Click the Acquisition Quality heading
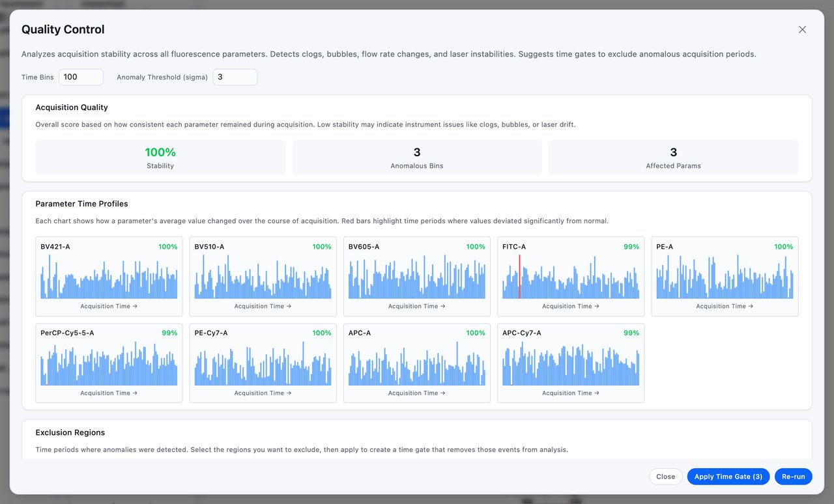Viewport: 834px width, 504px height. [x=72, y=107]
